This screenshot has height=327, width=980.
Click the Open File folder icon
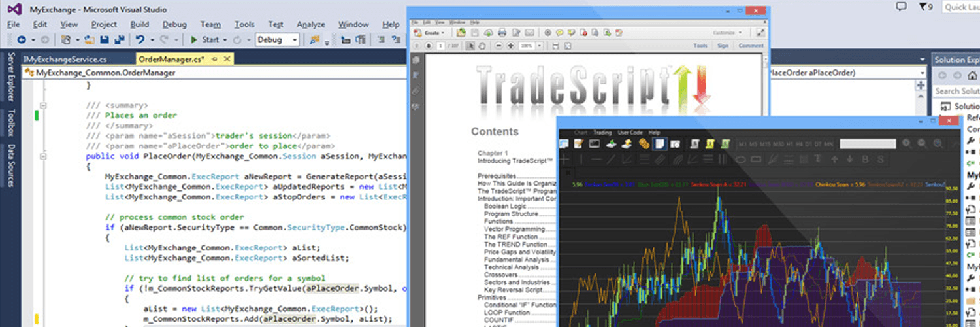tap(89, 39)
